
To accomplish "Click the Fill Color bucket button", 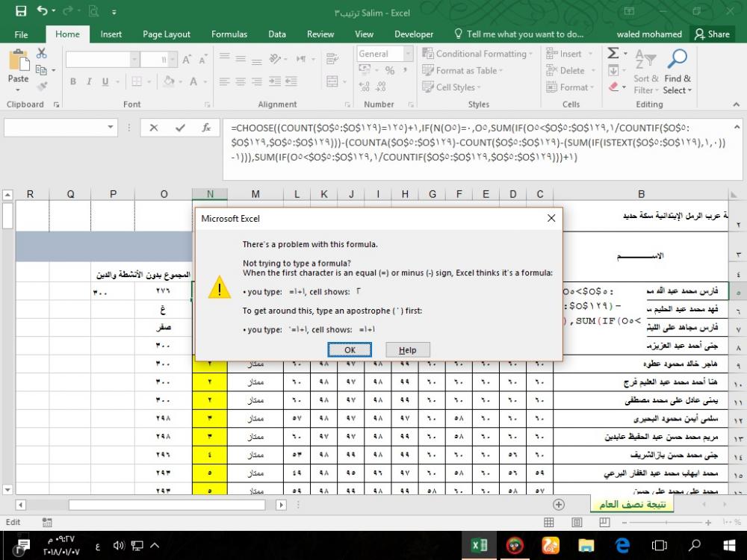I will tap(168, 81).
